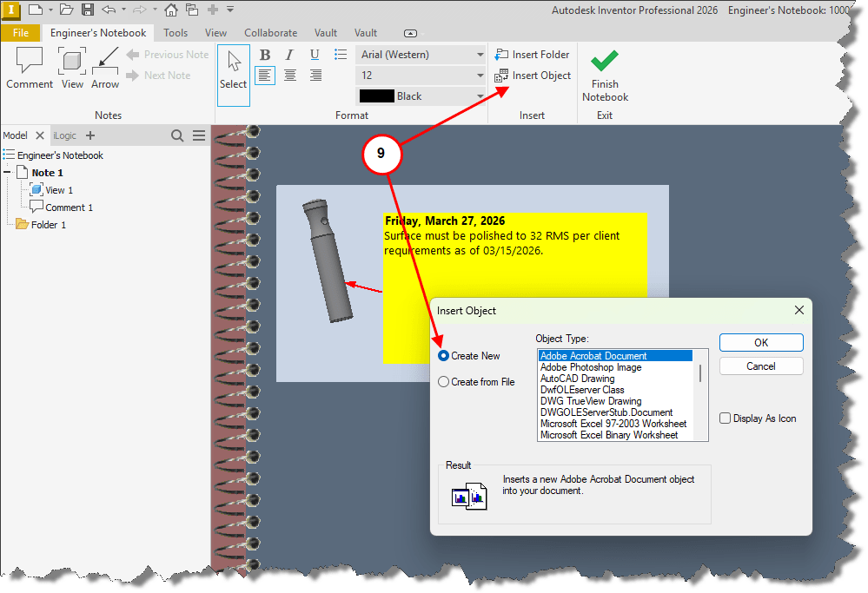
Task: Select Create from File radio button
Action: [x=443, y=382]
